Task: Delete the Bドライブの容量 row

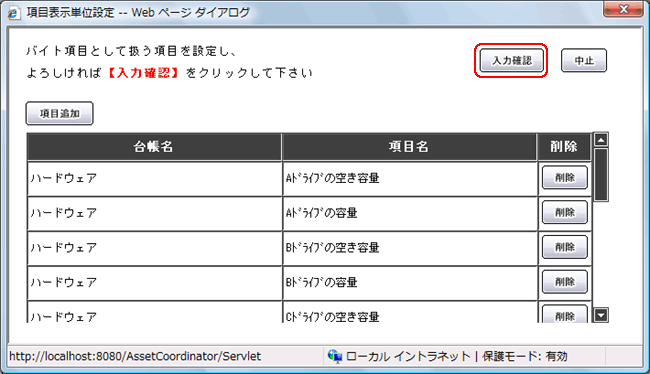Action: click(x=565, y=282)
